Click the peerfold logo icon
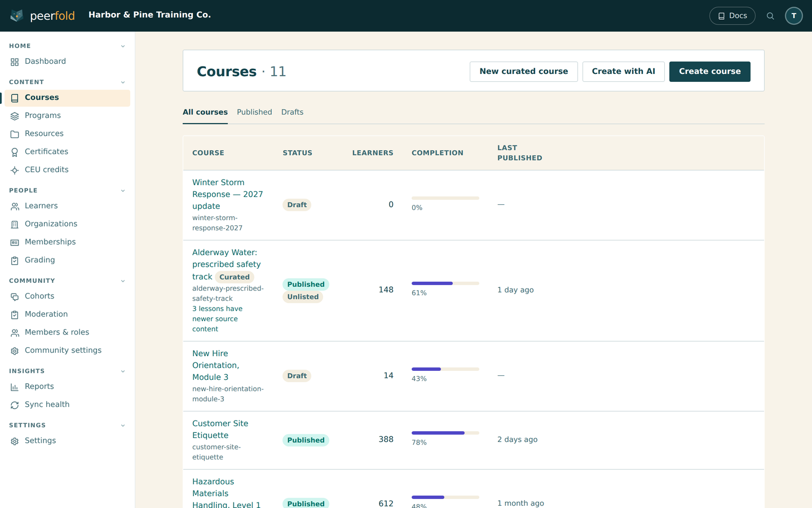812x508 pixels. coord(17,16)
